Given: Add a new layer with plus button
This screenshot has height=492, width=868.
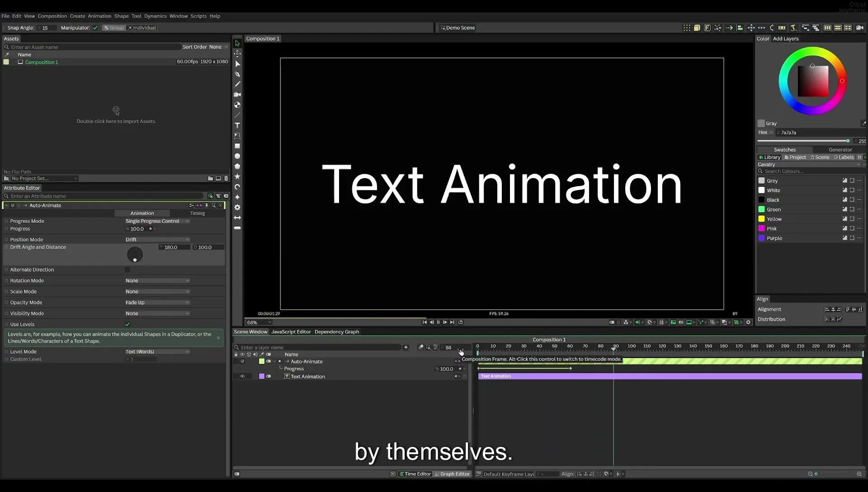Looking at the screenshot, I should [406, 347].
